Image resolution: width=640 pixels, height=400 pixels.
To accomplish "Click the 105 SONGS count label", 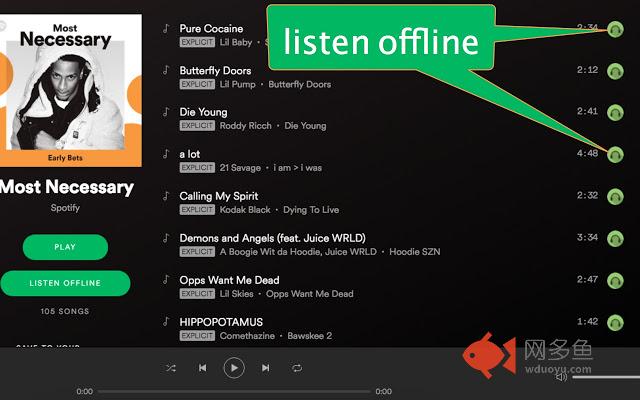I will [65, 311].
